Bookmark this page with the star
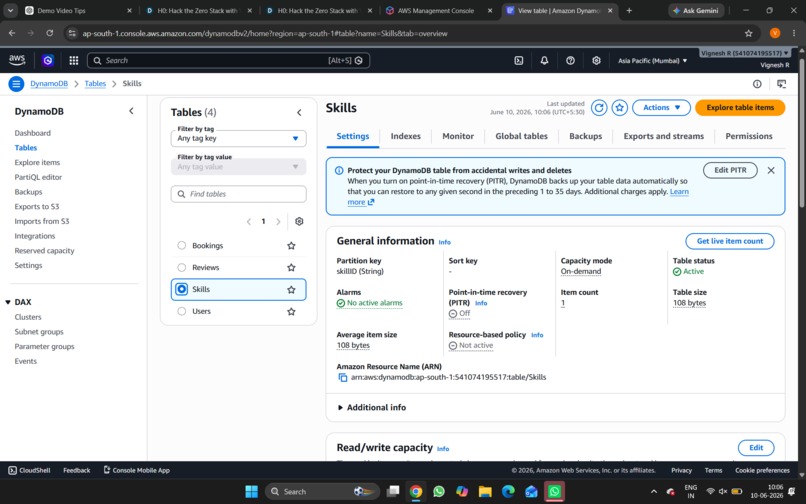The height and width of the screenshot is (504, 806). coord(748,33)
